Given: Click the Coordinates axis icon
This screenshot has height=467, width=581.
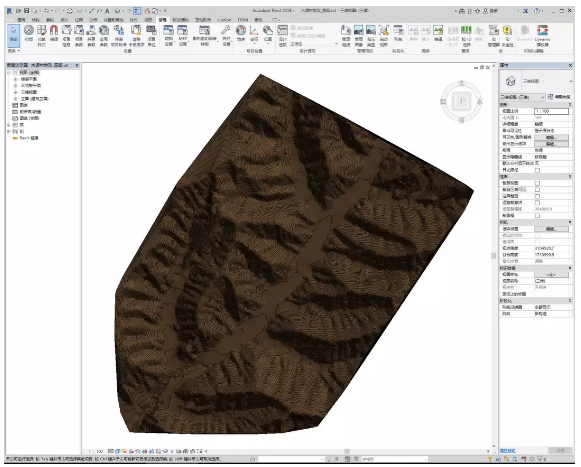Looking at the screenshot, I should pyautogui.click(x=254, y=33).
